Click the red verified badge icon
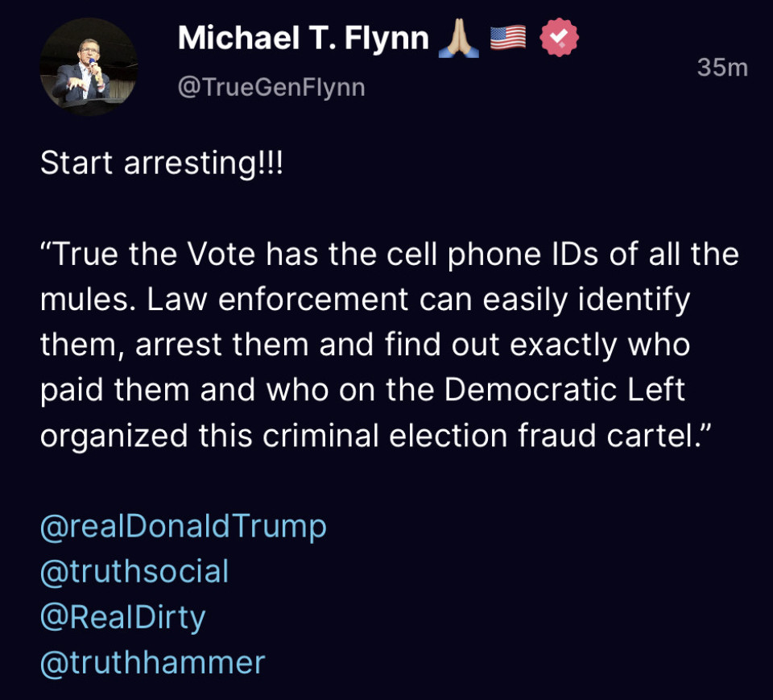 pos(559,38)
